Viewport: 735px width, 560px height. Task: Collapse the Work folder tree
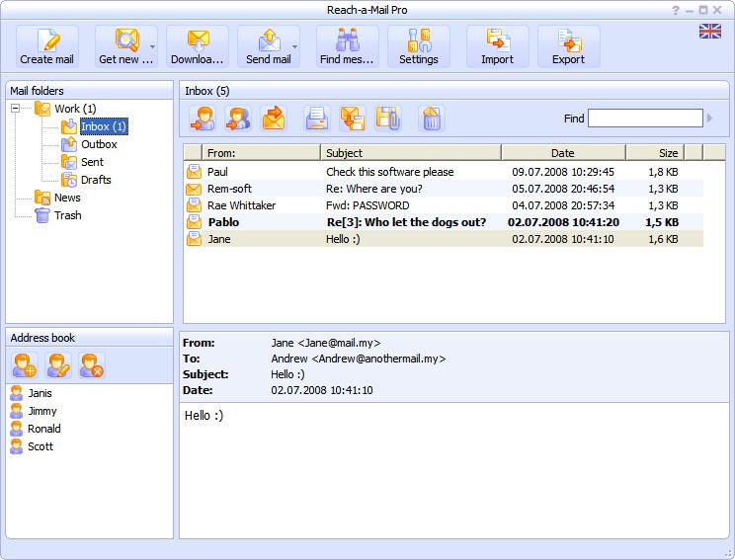coord(16,109)
